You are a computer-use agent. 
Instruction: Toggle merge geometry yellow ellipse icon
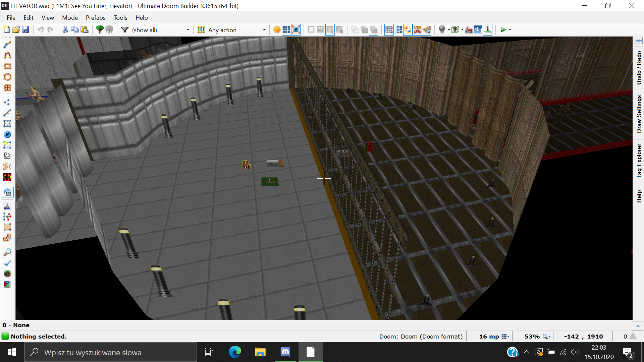(x=408, y=30)
